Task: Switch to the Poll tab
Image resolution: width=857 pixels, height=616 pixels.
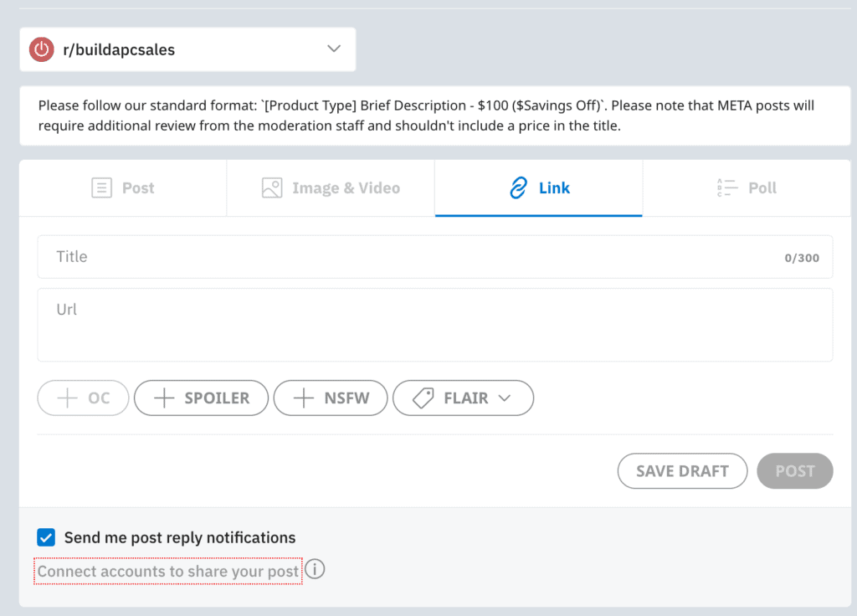Action: click(747, 188)
